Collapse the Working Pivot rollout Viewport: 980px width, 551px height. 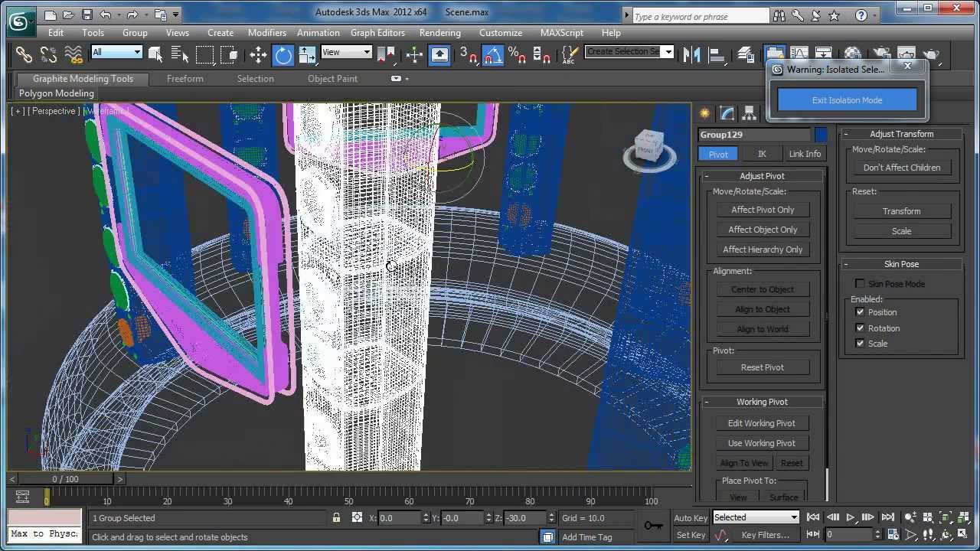[762, 402]
